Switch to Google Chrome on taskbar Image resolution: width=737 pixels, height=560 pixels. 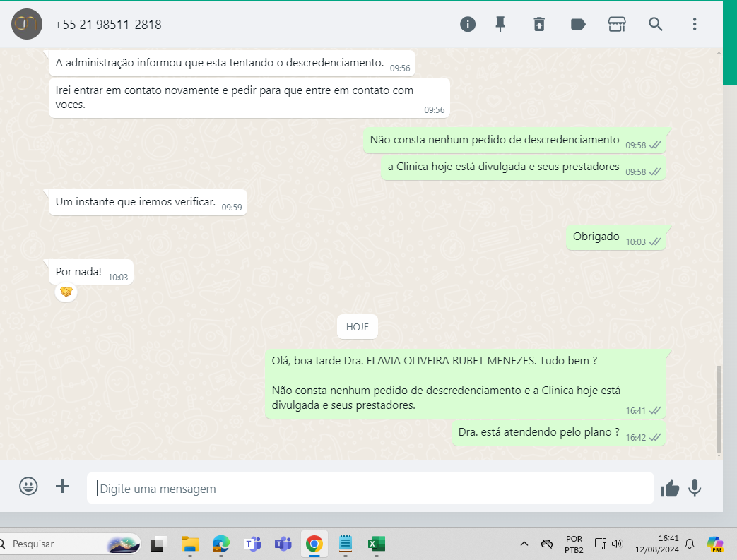(314, 544)
